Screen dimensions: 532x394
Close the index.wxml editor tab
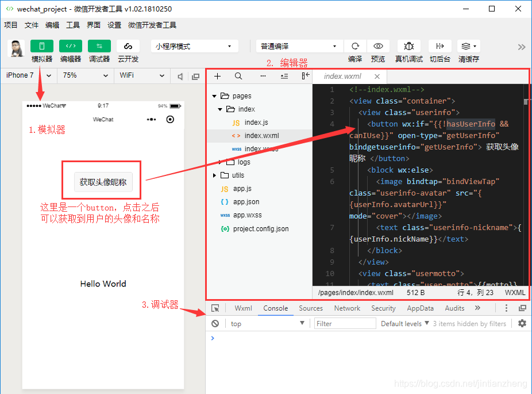[x=377, y=76]
